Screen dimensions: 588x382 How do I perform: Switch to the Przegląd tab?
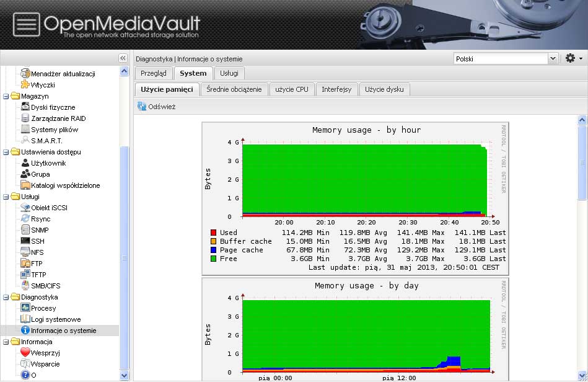click(x=154, y=73)
